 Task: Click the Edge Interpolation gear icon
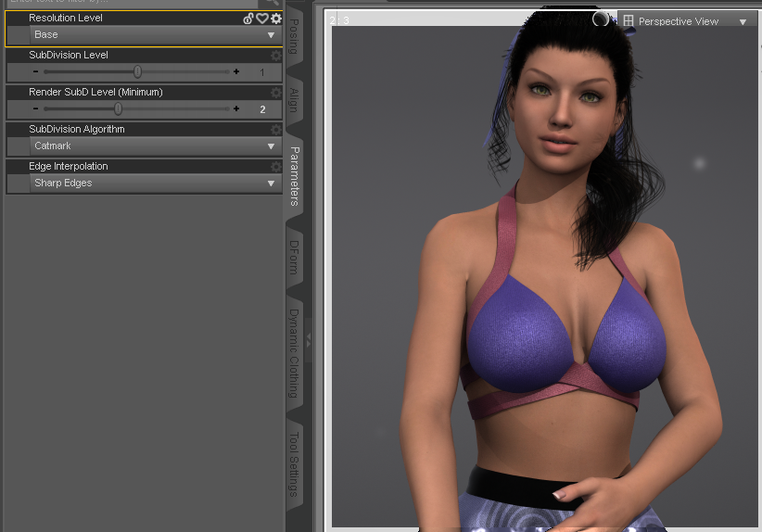click(276, 167)
